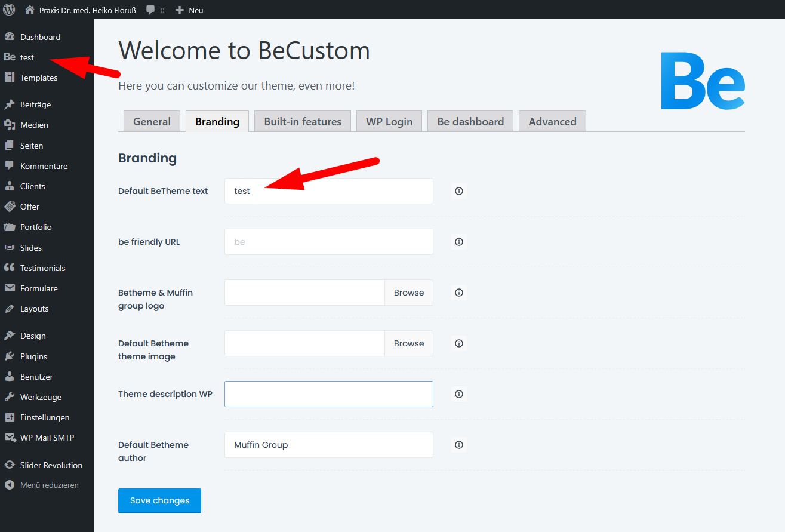Open Slider Revolution from the sidebar
The image size is (785, 532).
tap(51, 465)
